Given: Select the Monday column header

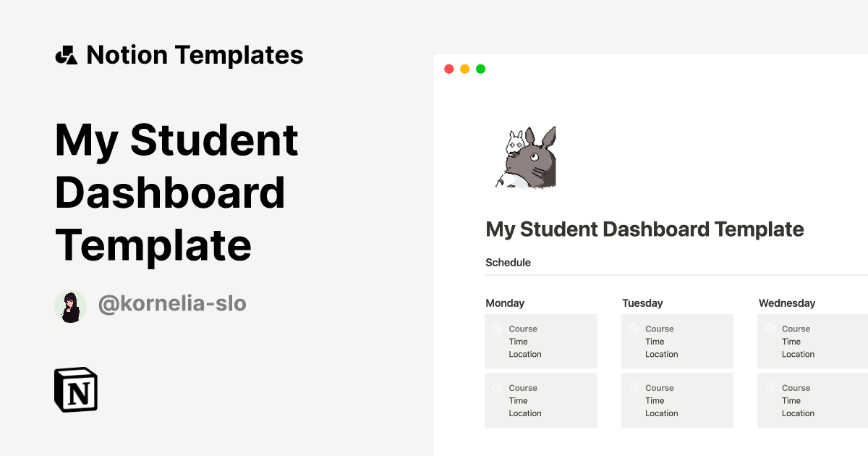Looking at the screenshot, I should (505, 303).
